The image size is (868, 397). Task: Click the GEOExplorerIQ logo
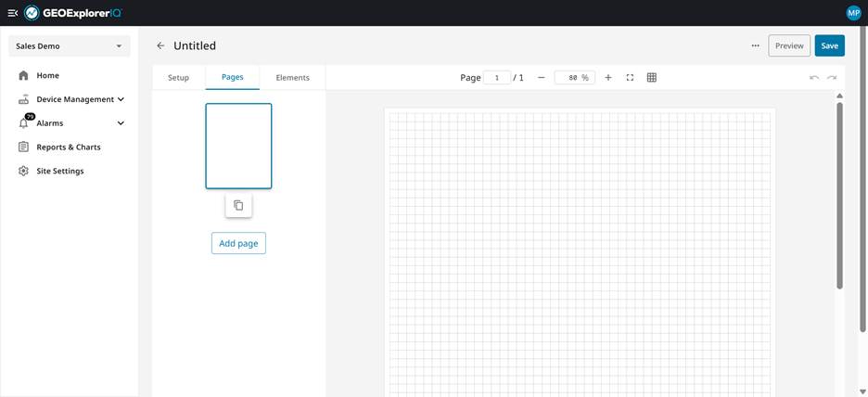73,13
